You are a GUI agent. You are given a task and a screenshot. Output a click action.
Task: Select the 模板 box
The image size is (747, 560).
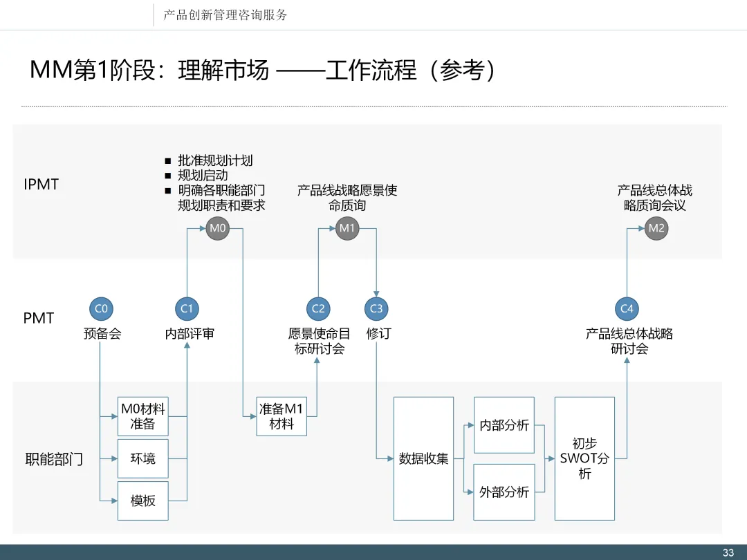[143, 501]
